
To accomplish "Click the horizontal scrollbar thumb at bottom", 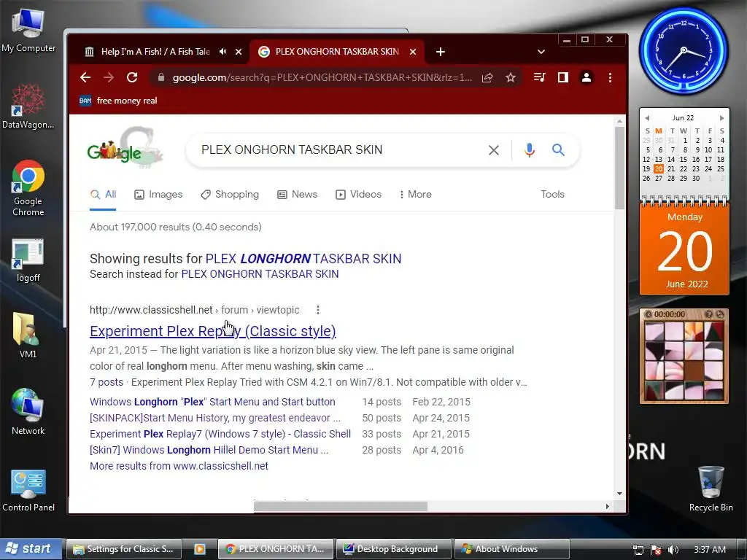I will point(340,506).
